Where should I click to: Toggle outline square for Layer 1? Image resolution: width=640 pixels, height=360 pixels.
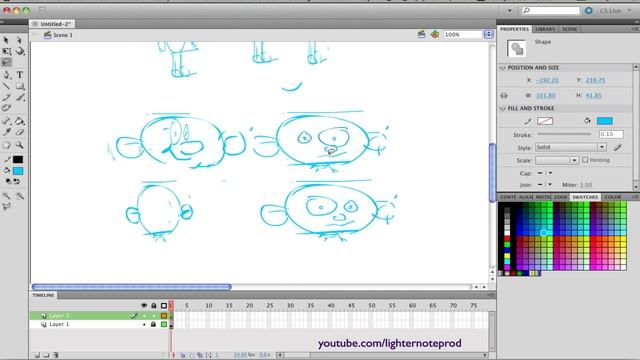pos(164,324)
